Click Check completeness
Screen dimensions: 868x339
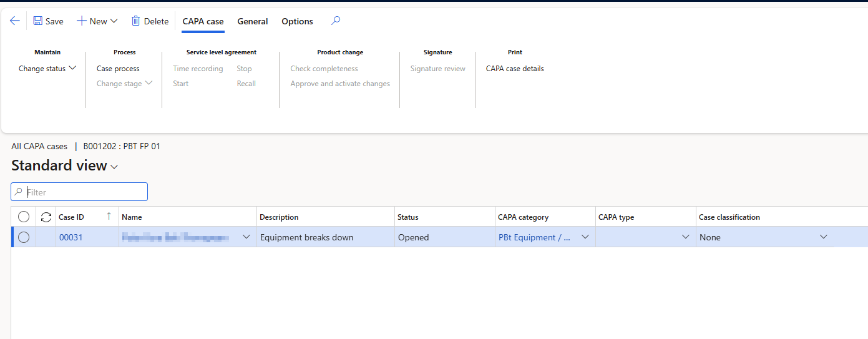324,69
